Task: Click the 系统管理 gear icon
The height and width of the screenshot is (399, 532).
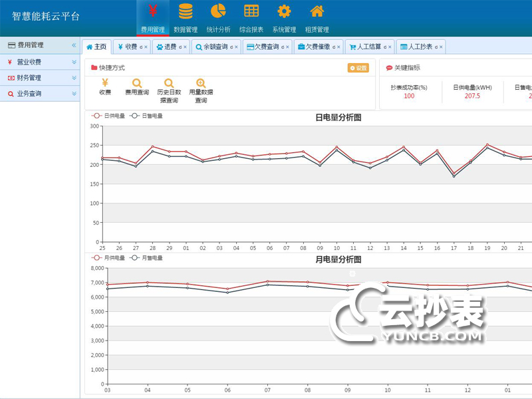Action: pyautogui.click(x=284, y=12)
